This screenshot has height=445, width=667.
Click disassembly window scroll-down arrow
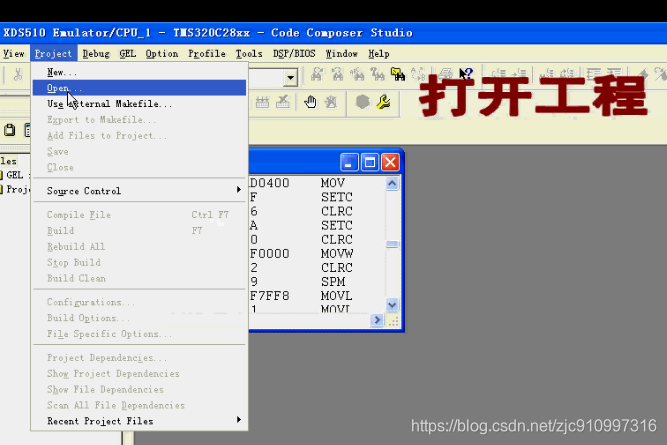[392, 305]
